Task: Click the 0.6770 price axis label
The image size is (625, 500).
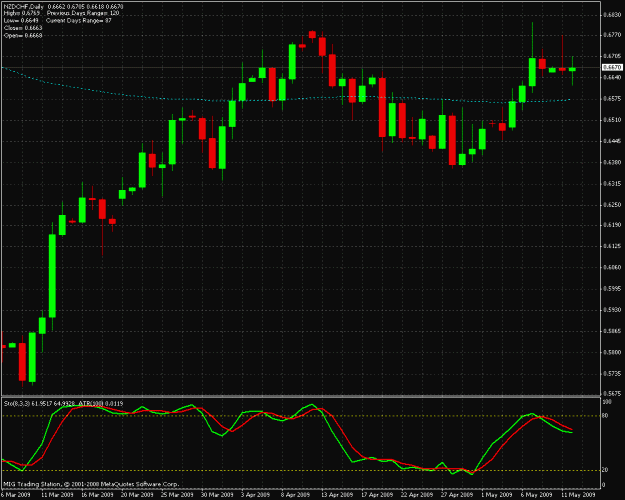Action: point(613,35)
